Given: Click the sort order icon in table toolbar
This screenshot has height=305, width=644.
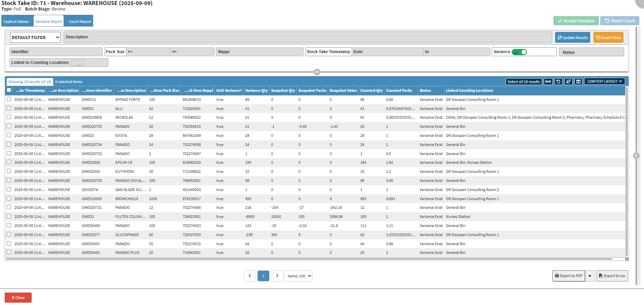Looking at the screenshot, I should pyautogui.click(x=568, y=81).
